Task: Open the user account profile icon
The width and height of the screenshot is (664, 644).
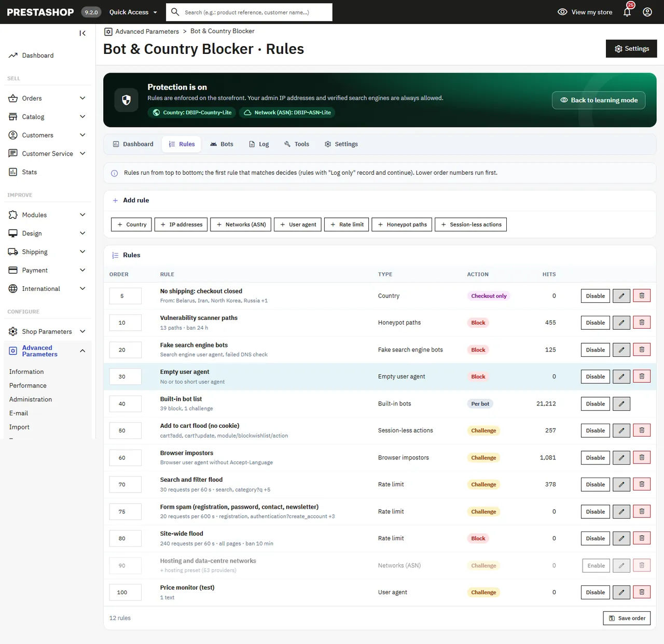Action: click(647, 12)
